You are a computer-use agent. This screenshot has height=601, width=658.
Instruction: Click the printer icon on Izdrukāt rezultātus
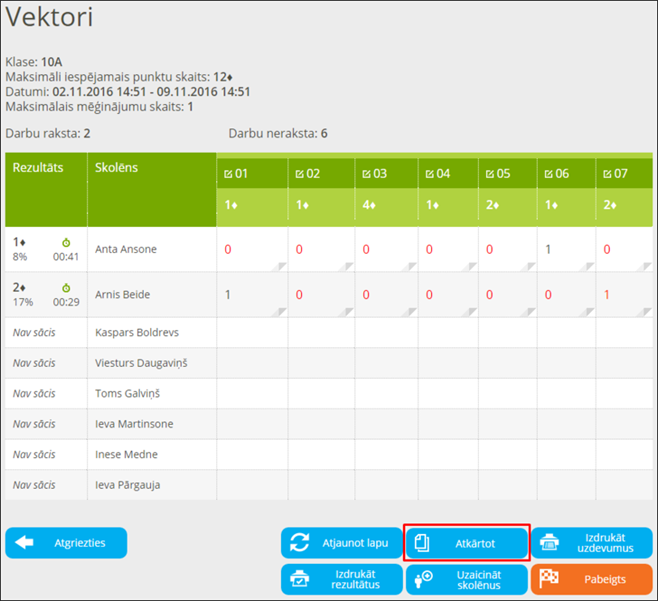tap(299, 579)
